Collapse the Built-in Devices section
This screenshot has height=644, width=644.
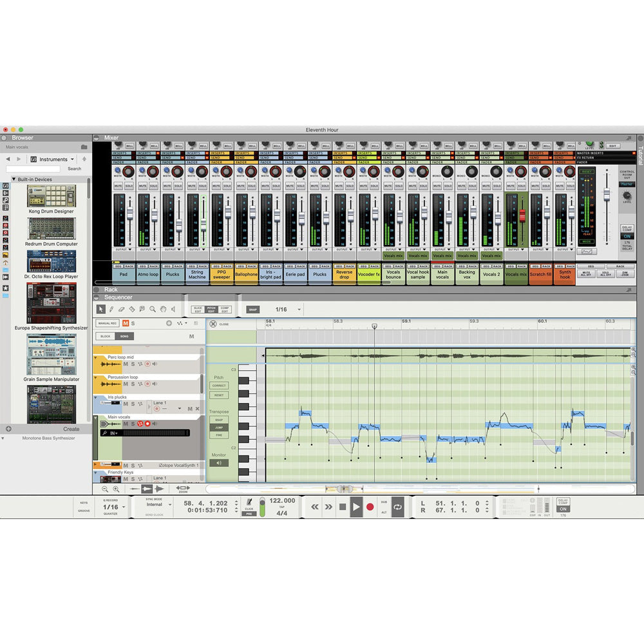tap(14, 180)
